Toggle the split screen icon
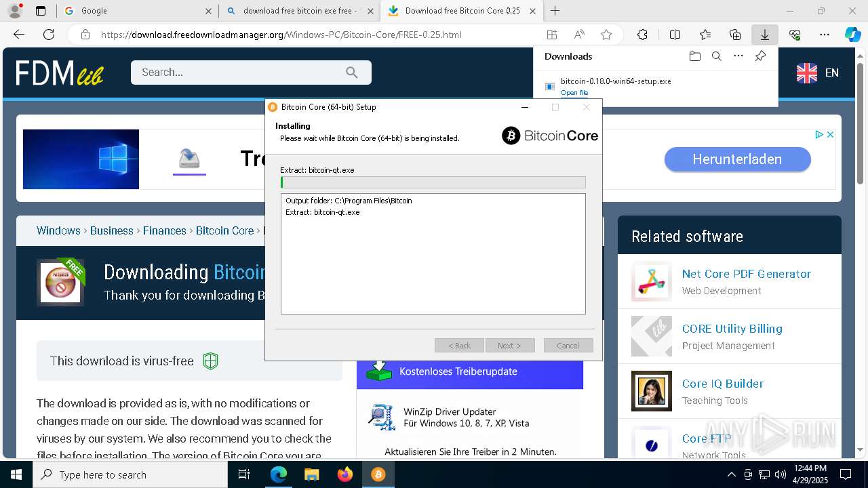 tap(675, 35)
